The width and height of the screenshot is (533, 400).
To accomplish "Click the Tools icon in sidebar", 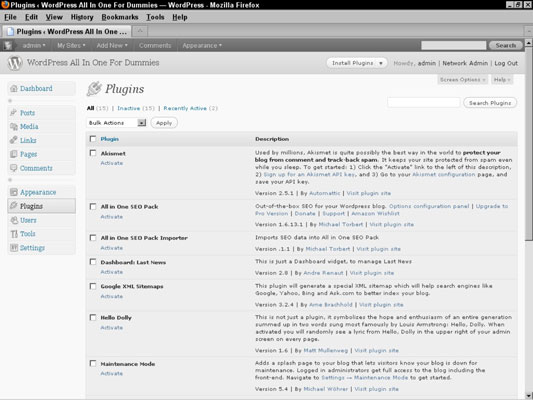I will point(14,234).
